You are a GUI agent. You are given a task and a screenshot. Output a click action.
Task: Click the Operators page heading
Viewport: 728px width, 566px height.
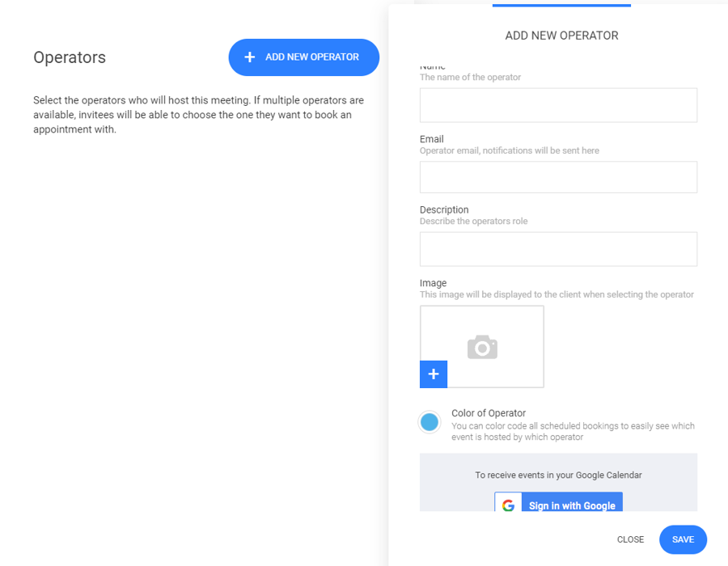point(70,57)
